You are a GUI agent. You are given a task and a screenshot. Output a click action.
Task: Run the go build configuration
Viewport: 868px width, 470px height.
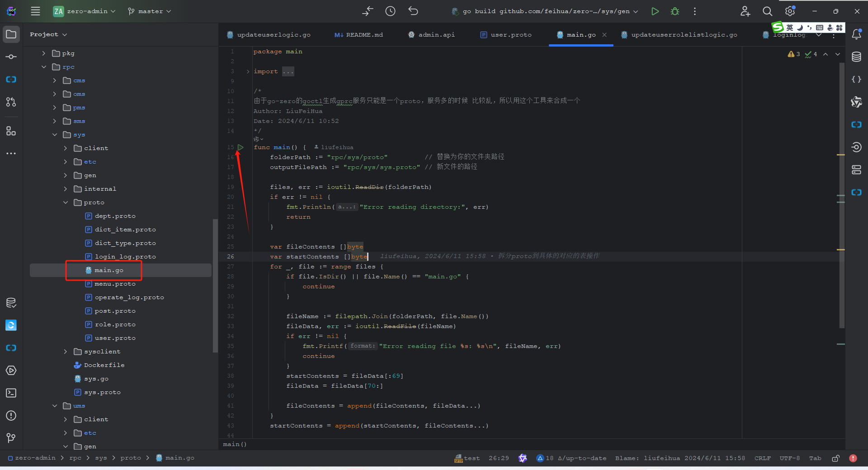[655, 11]
